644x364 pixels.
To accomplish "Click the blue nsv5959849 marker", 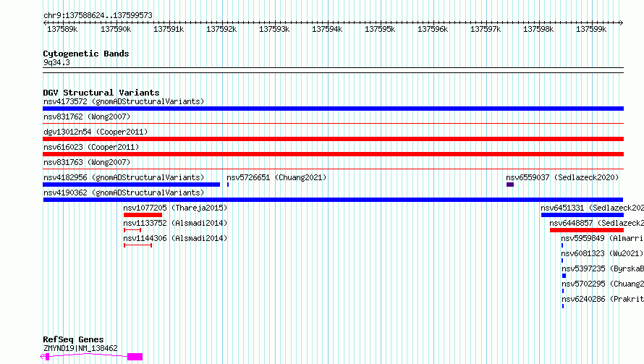I will click(x=562, y=245).
